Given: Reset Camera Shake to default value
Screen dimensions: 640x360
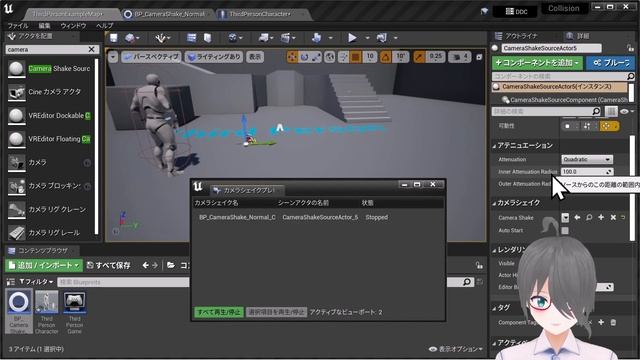Looking at the screenshot, I should 623,218.
